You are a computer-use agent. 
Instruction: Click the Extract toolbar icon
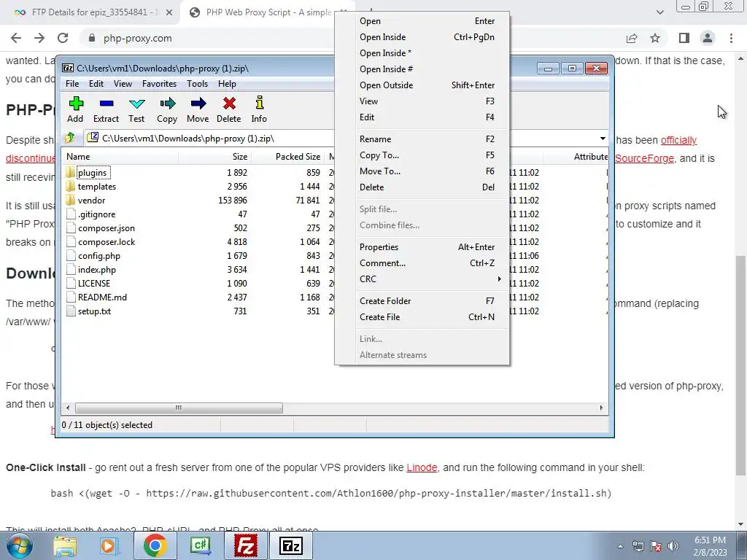click(x=106, y=109)
